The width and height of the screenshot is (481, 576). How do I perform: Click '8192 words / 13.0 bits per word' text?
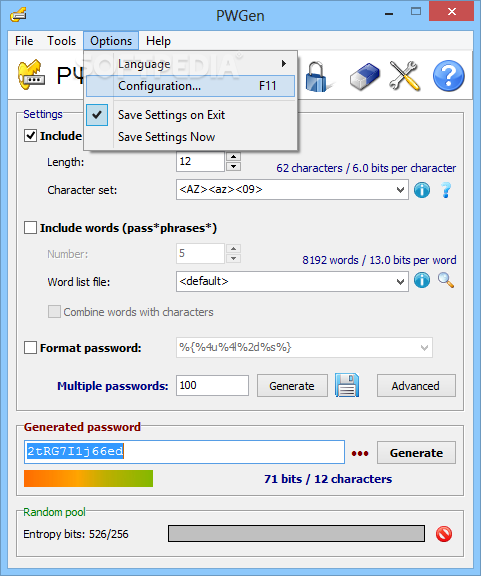pyautogui.click(x=379, y=260)
